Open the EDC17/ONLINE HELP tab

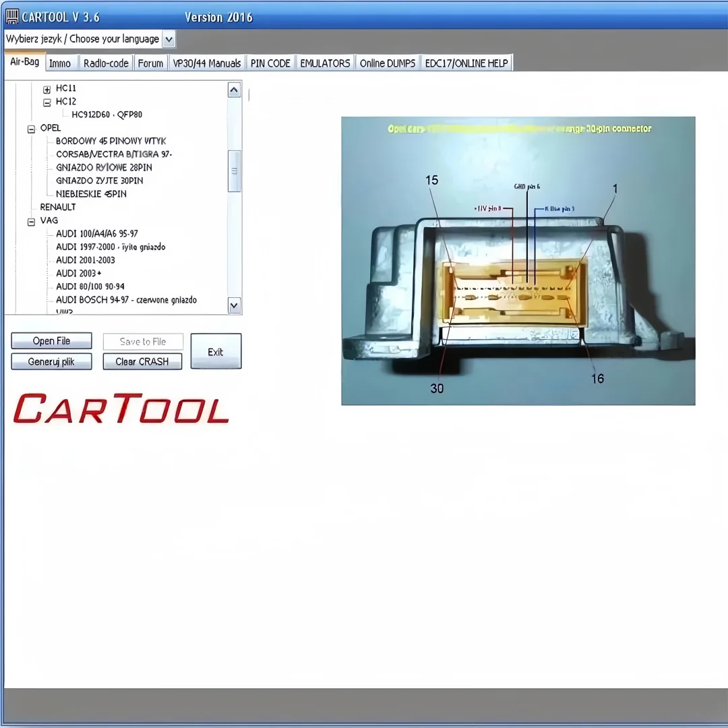pos(466,63)
